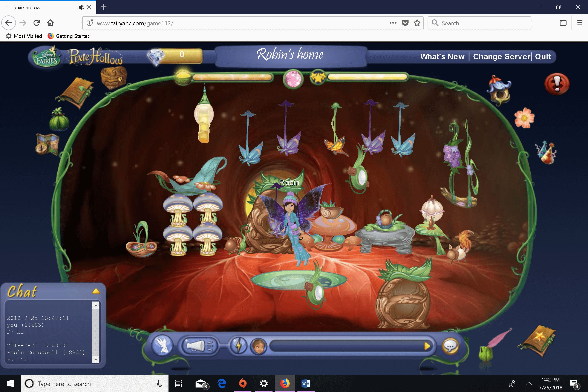588x392 pixels.
Task: Mute the pixie hollow tab audio
Action: [x=81, y=7]
